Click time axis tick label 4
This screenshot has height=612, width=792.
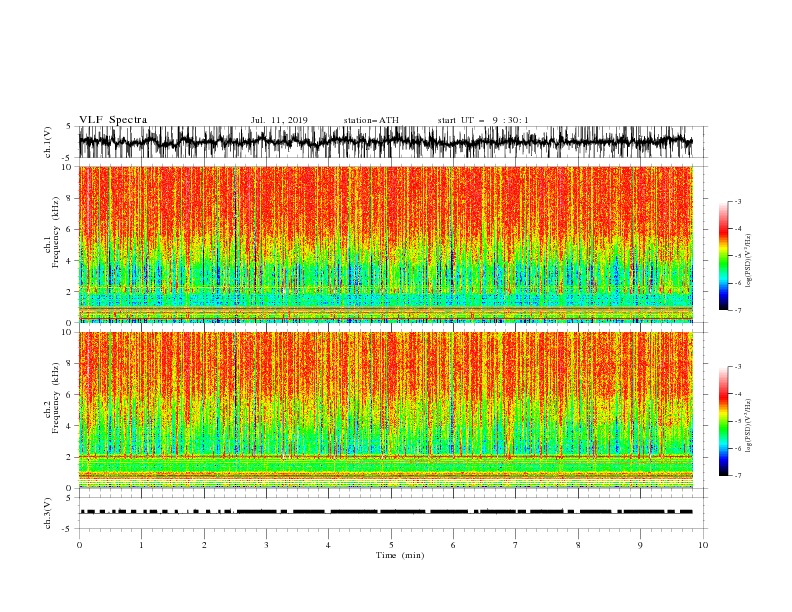(328, 545)
